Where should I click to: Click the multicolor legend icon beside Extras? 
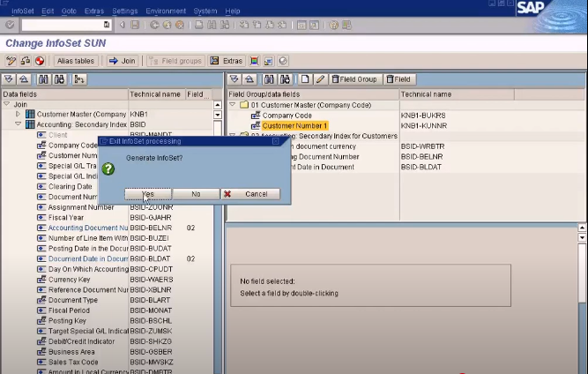coord(254,61)
